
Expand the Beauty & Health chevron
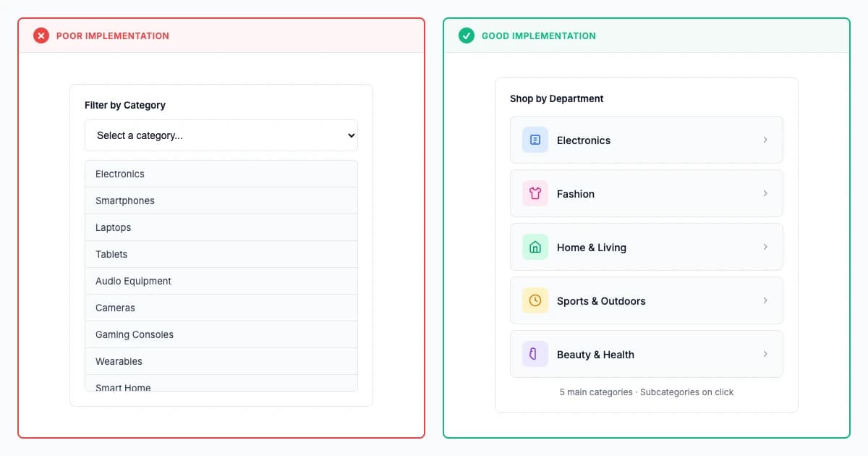(x=765, y=354)
